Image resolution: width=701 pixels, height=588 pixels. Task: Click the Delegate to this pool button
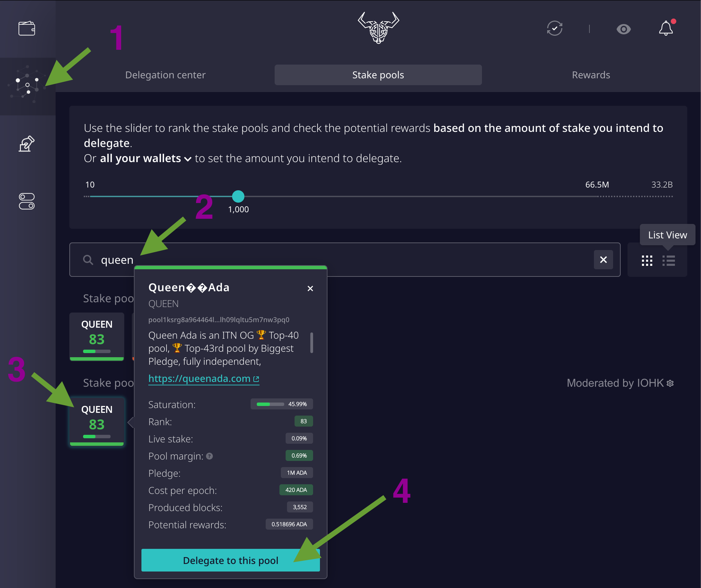[231, 560]
